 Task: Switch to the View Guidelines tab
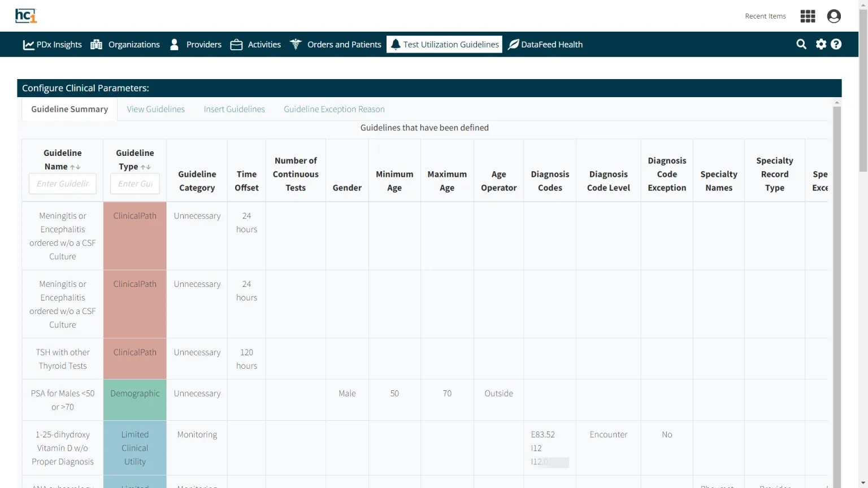(x=155, y=109)
